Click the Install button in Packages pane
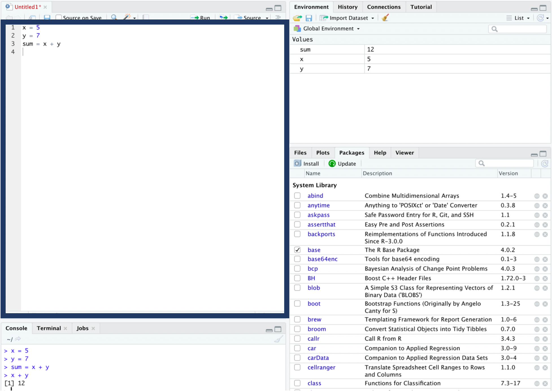Viewport: 552px width, 392px height. (x=307, y=163)
